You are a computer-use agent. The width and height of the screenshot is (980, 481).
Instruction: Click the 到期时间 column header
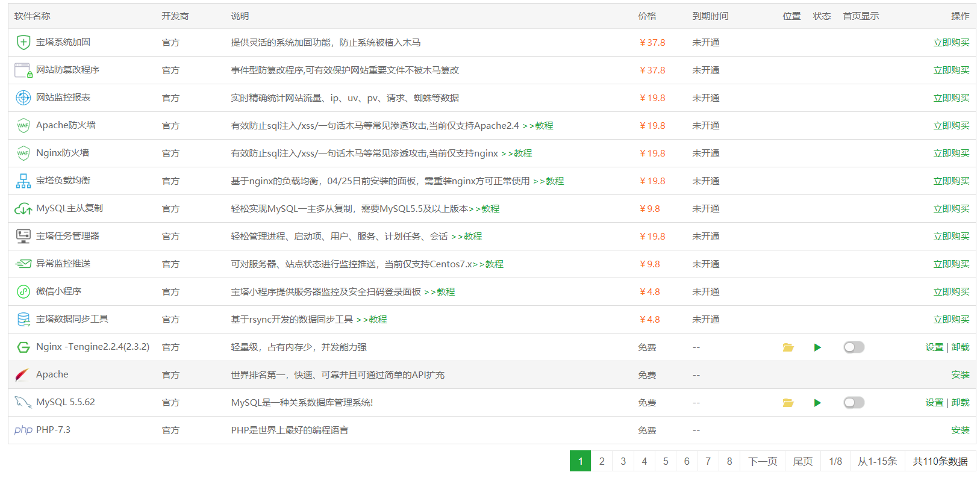[x=711, y=16]
